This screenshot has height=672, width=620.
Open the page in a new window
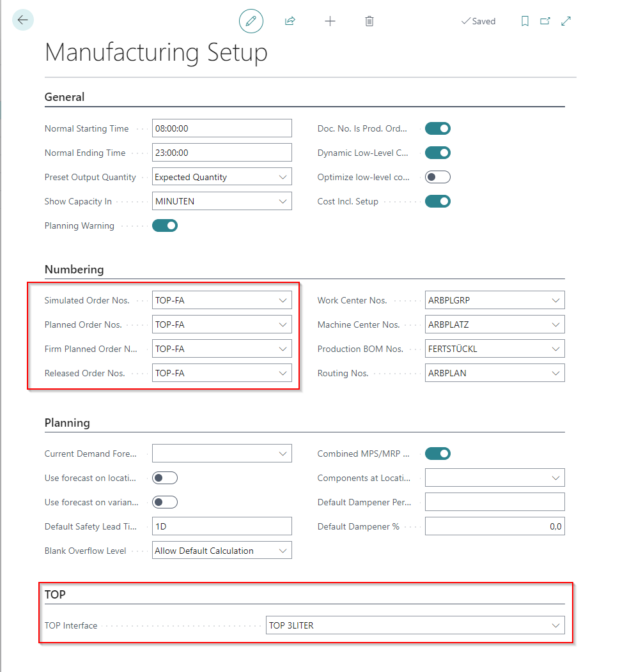(545, 21)
